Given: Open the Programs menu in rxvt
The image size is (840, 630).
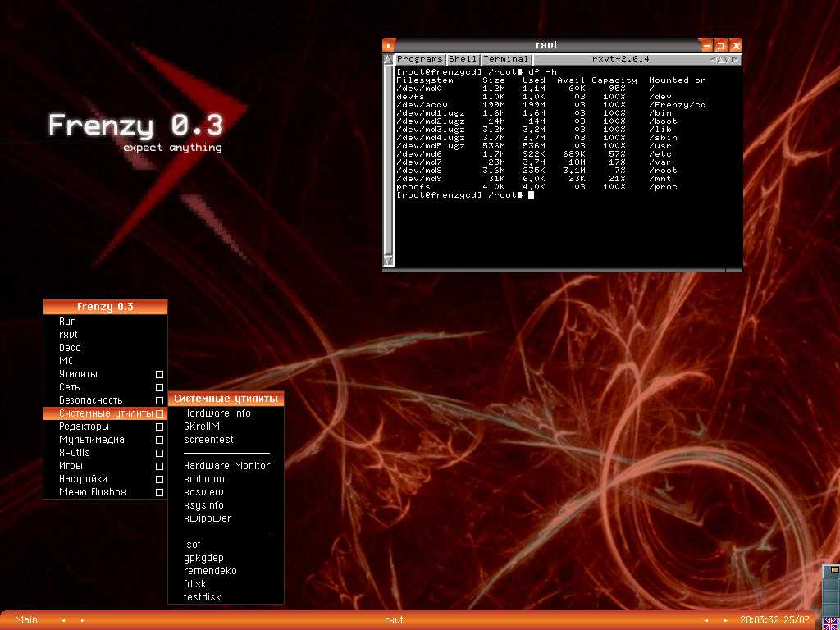Looking at the screenshot, I should (419, 60).
